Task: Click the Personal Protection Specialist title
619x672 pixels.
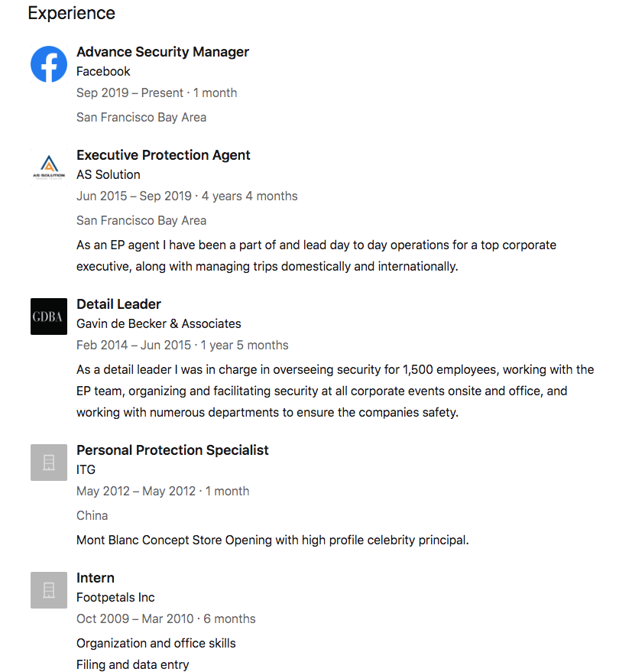Action: coord(173,450)
